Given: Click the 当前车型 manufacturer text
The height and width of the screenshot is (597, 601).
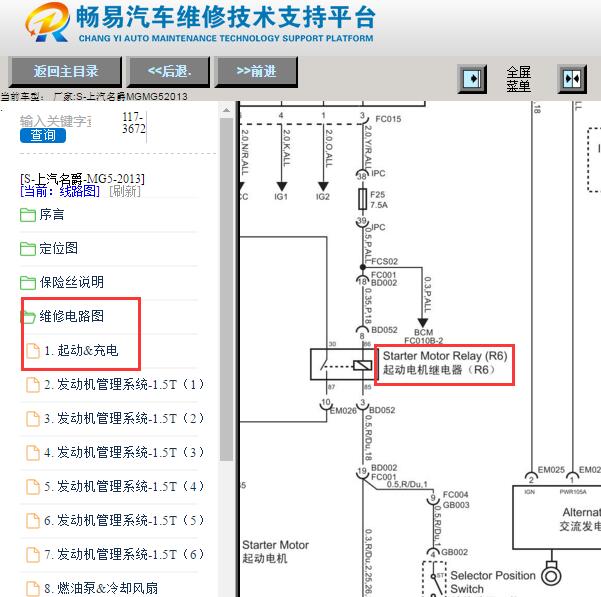Looking at the screenshot, I should [x=94, y=96].
